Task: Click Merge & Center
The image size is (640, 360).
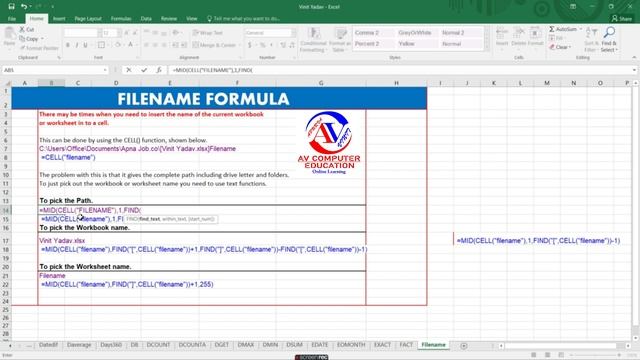Action: [x=214, y=45]
